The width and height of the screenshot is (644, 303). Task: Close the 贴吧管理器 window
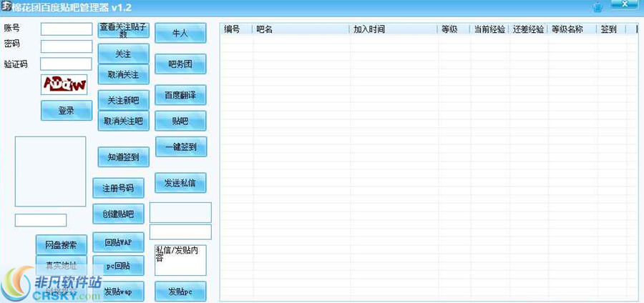626,4
